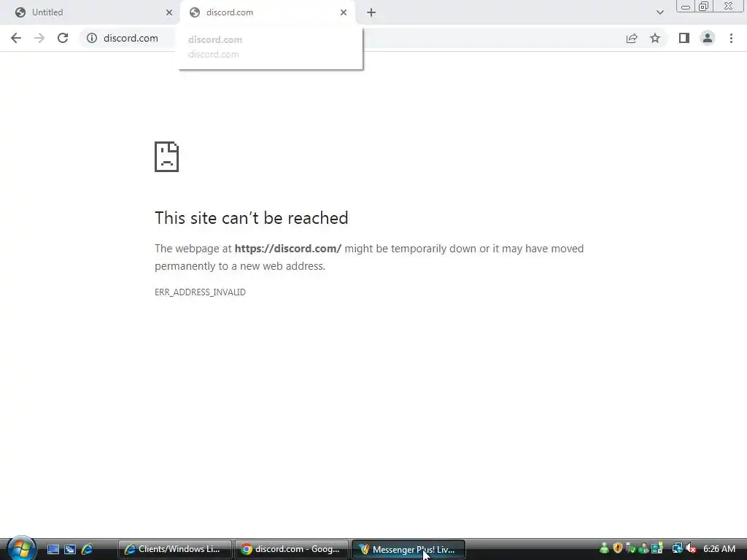
Task: Open the Chrome profile avatar menu
Action: [x=708, y=38]
